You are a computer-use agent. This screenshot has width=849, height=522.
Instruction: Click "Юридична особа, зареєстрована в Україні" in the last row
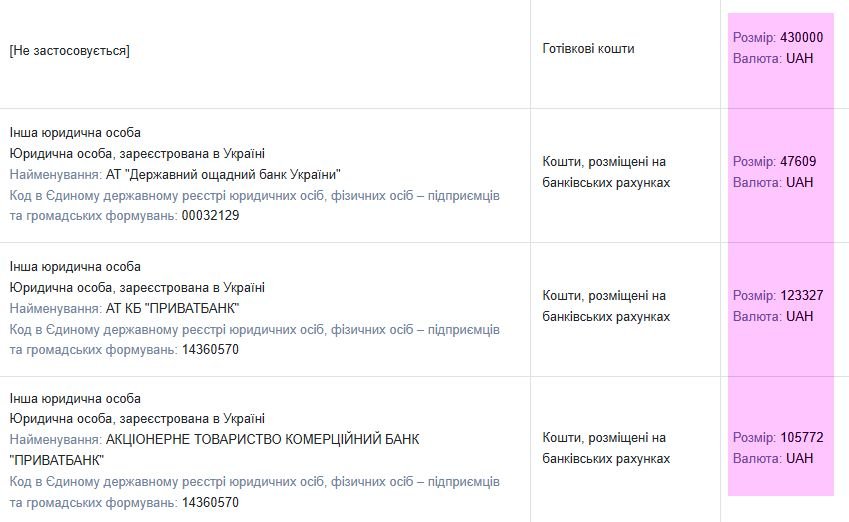pos(137,419)
